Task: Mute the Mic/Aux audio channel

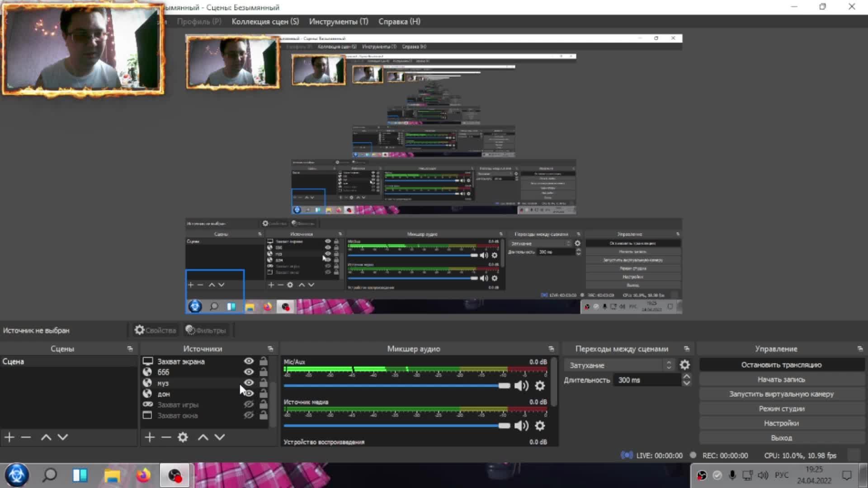Action: 521,385
